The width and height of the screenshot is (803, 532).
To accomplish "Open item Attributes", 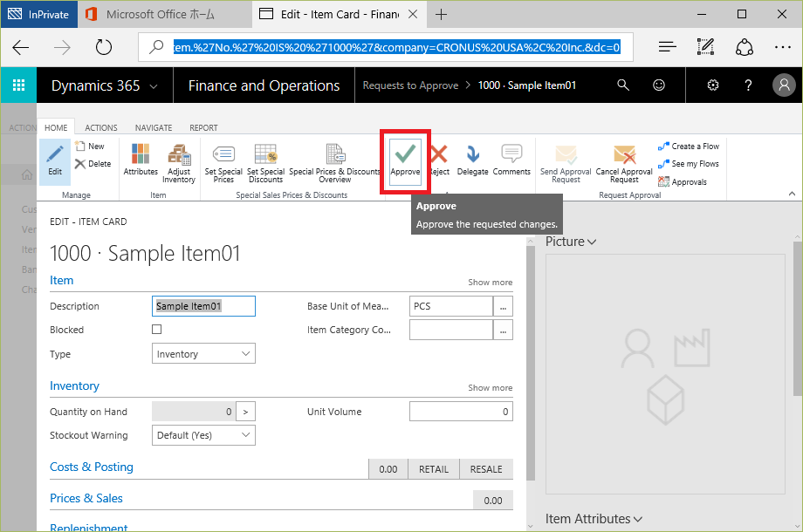I will (141, 160).
